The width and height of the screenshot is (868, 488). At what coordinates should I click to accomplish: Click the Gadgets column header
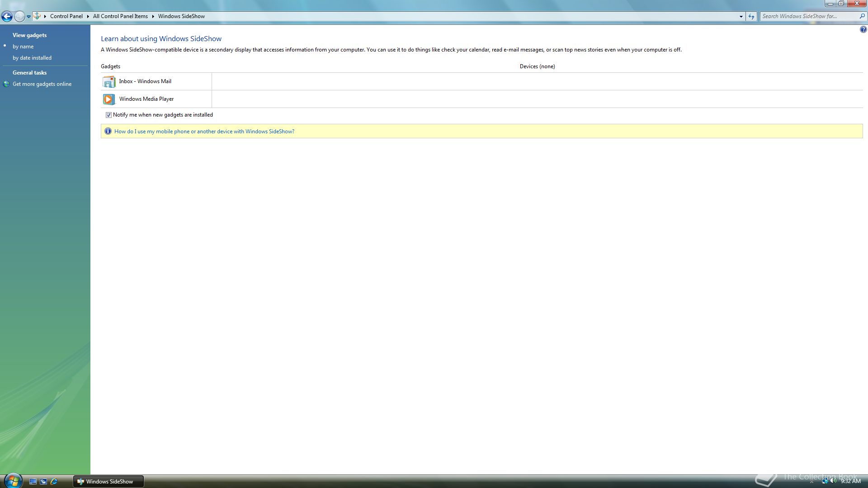tap(110, 66)
